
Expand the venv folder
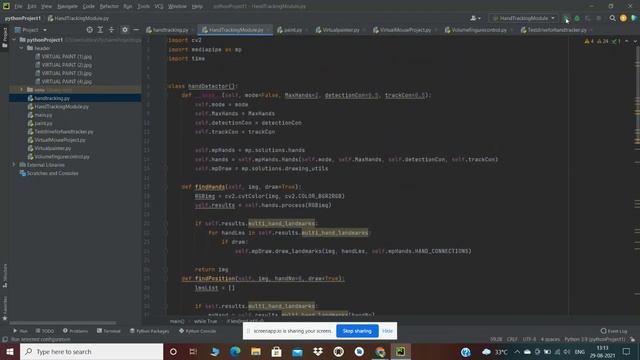[x=21, y=89]
